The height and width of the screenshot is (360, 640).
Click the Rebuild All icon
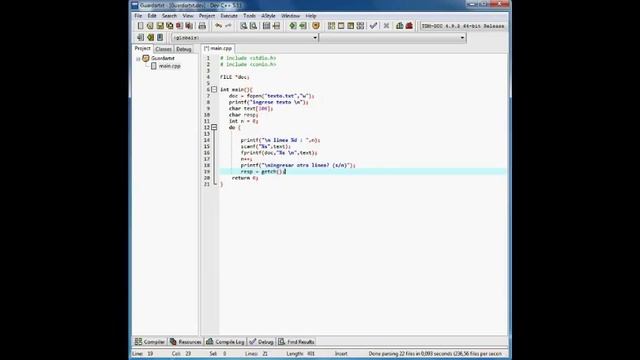tap(360, 26)
